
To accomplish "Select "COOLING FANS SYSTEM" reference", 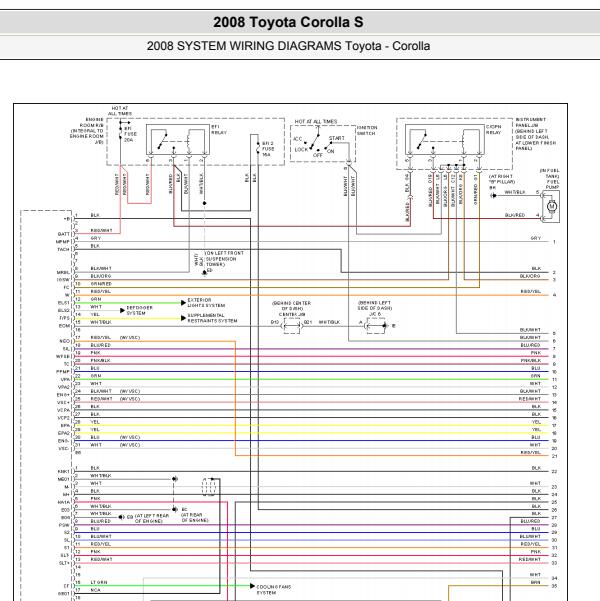I will pyautogui.click(x=274, y=590).
